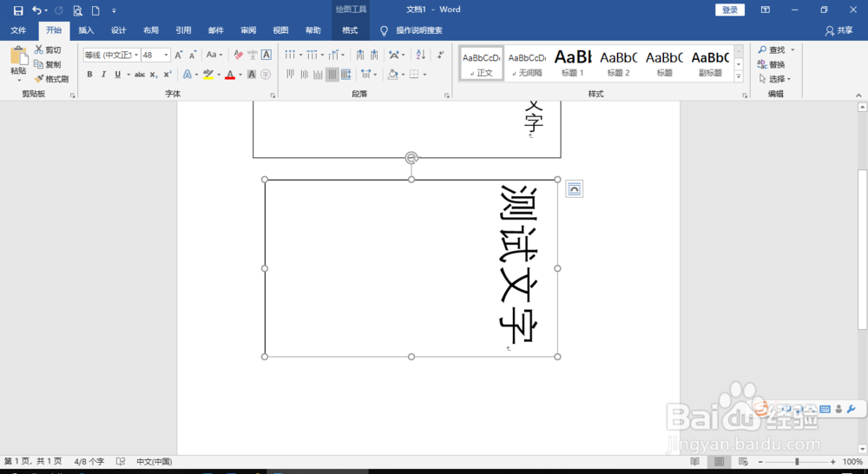Click the rotate handle above text box
This screenshot has height=474, width=868.
(x=411, y=158)
